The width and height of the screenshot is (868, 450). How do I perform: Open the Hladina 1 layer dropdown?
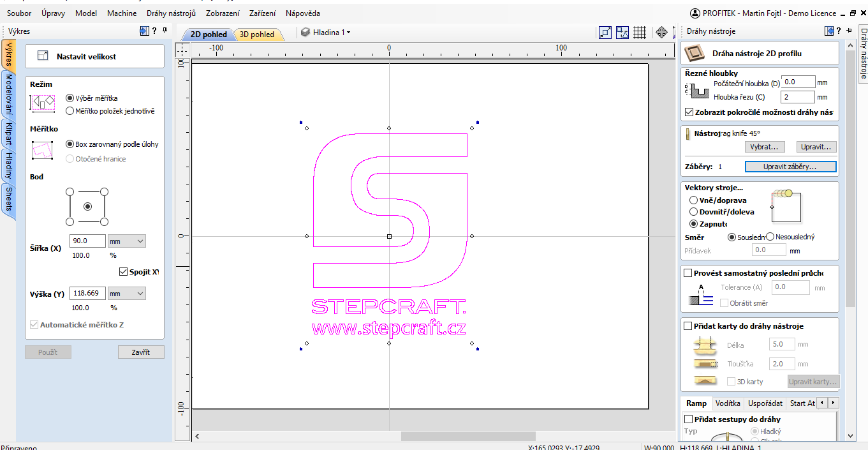[348, 33]
